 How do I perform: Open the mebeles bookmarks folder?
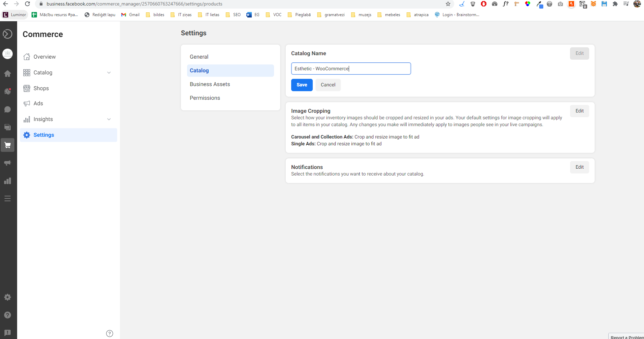388,15
